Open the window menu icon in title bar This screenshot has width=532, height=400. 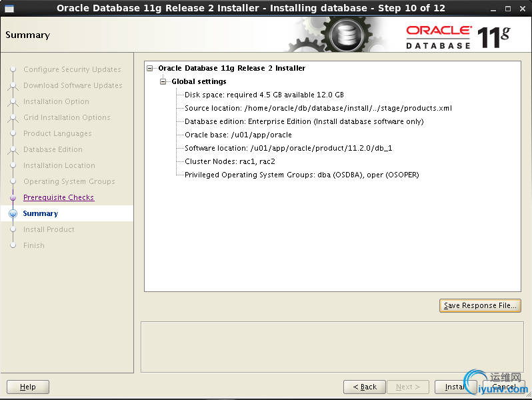(9, 9)
